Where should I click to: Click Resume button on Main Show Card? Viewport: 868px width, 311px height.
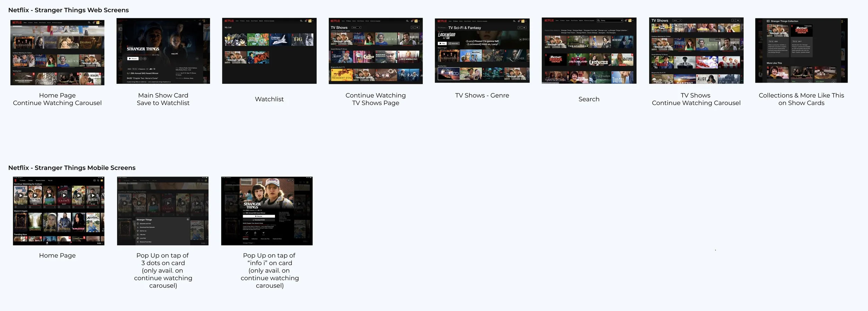point(133,59)
